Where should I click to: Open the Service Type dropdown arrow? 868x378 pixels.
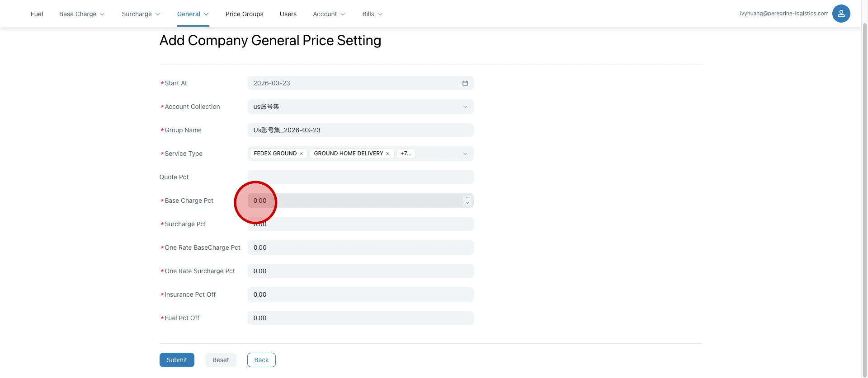465,154
